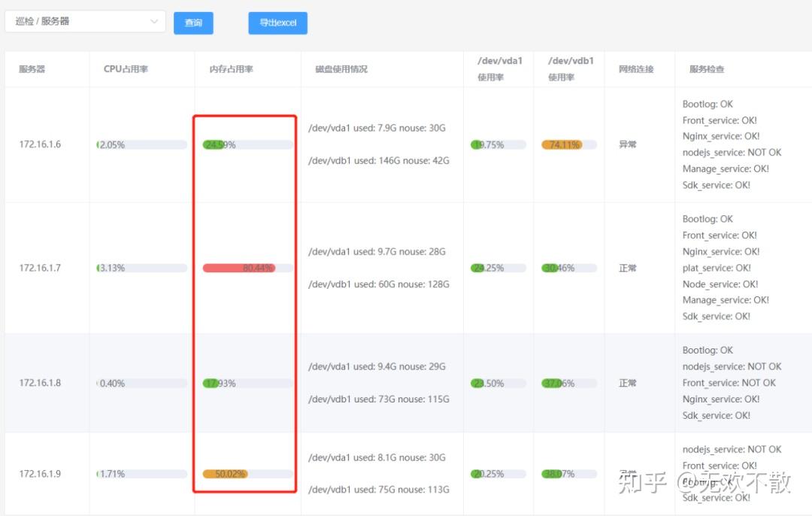Click the 查询 query button

[x=193, y=23]
